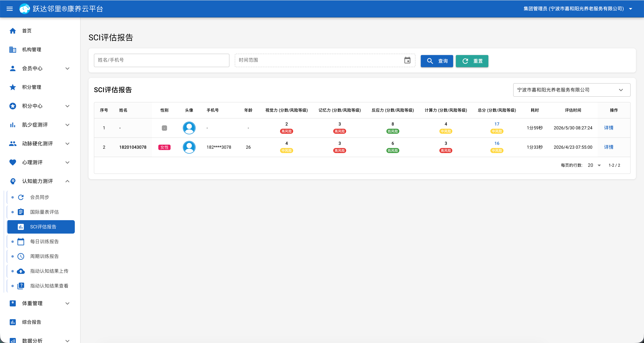The width and height of the screenshot is (644, 343).
Task: Open the hamburger menu icon
Action: [x=10, y=9]
